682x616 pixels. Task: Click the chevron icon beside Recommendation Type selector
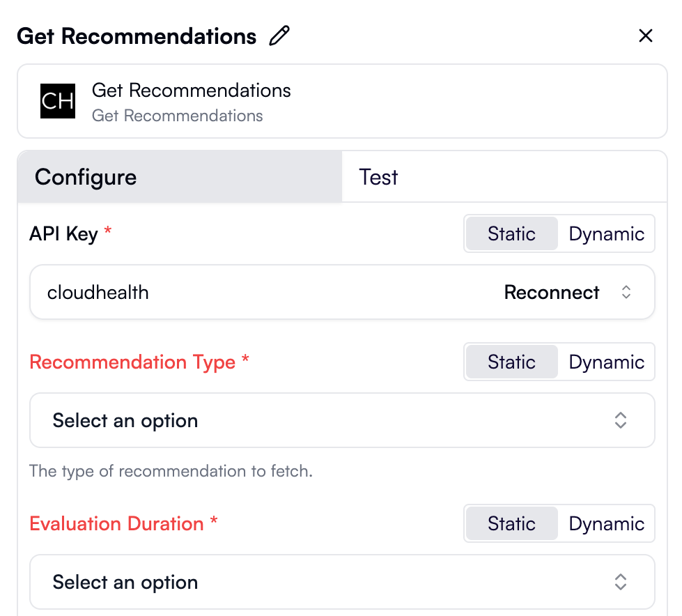[619, 420]
